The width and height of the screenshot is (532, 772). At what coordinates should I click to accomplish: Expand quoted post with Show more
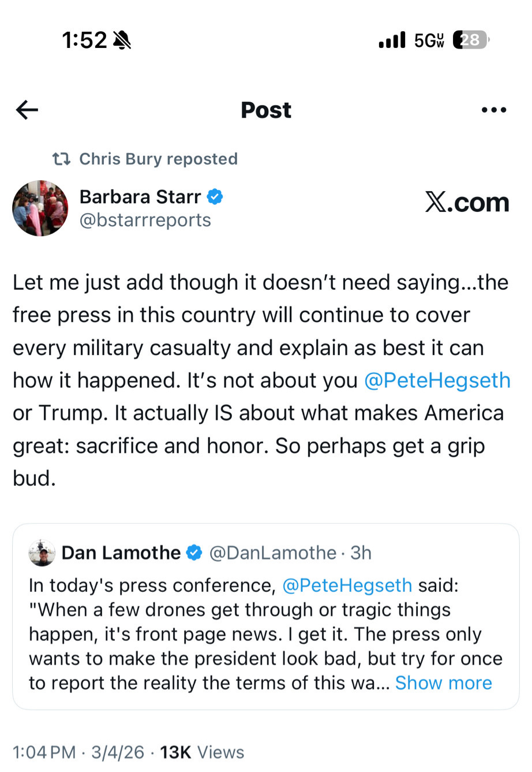click(x=443, y=683)
